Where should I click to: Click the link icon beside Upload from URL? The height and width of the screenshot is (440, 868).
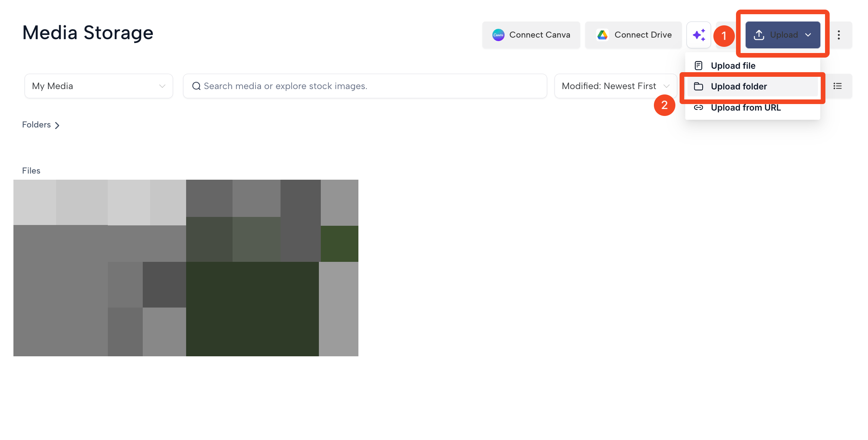[x=698, y=108]
